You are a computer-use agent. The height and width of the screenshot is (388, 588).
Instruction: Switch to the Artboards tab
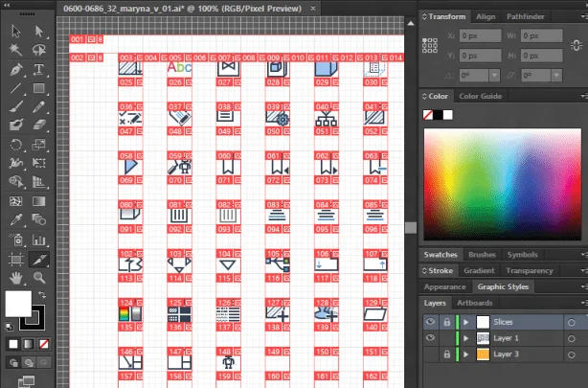click(x=474, y=303)
